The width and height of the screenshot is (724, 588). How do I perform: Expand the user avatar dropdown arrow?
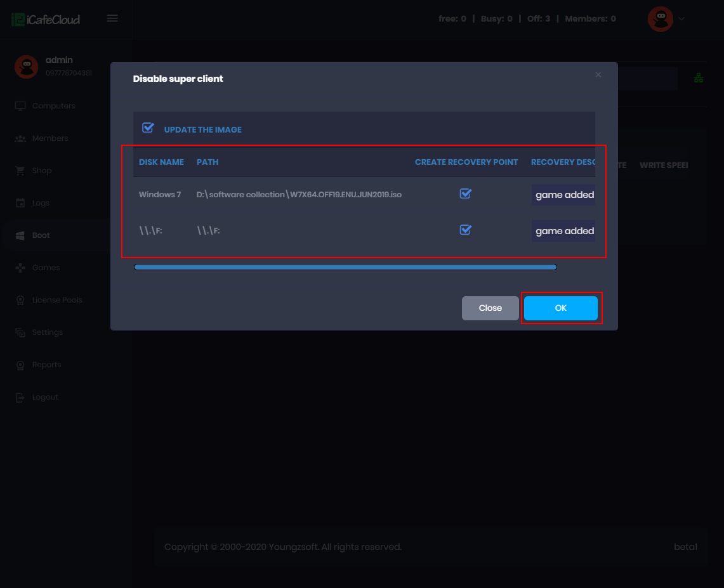pyautogui.click(x=681, y=19)
